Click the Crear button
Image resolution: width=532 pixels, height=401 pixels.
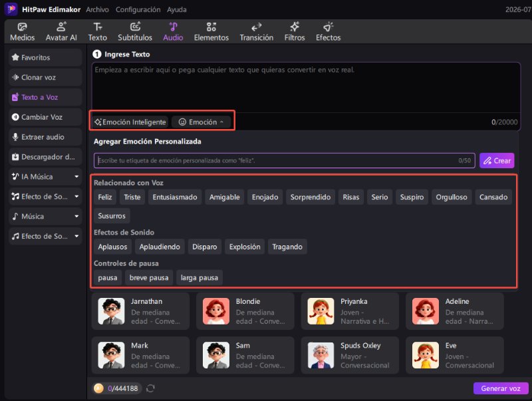497,160
